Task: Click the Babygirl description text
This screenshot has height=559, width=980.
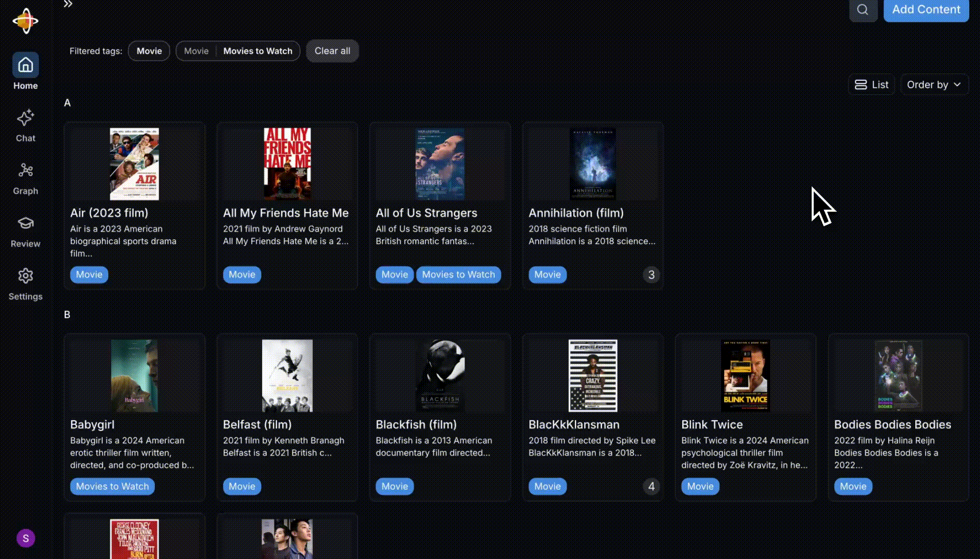Action: pos(132,453)
